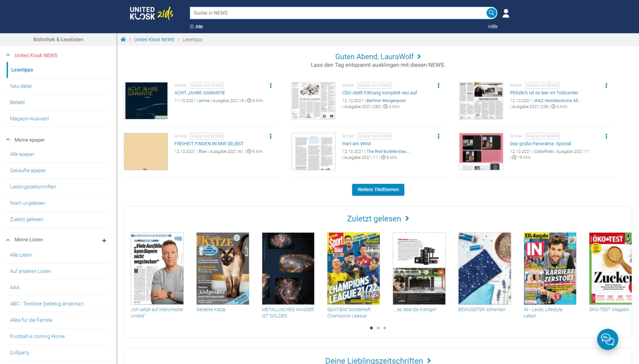Click the Weitere Titelthemen button

(x=378, y=190)
